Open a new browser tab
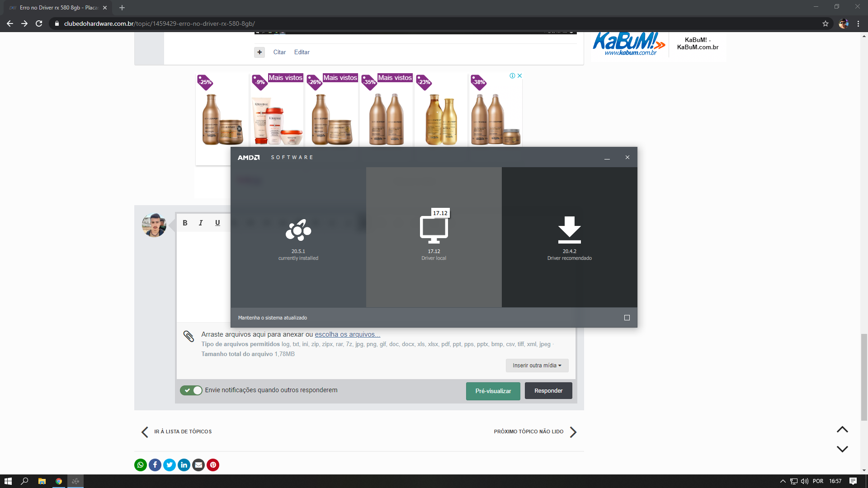Viewport: 868px width, 488px height. (122, 8)
